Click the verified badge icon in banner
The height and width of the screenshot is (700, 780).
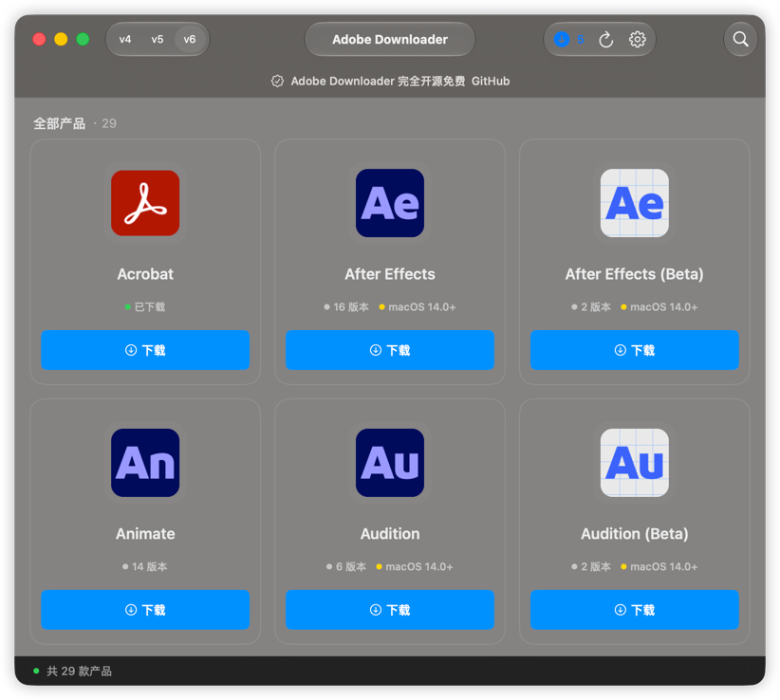tap(277, 81)
